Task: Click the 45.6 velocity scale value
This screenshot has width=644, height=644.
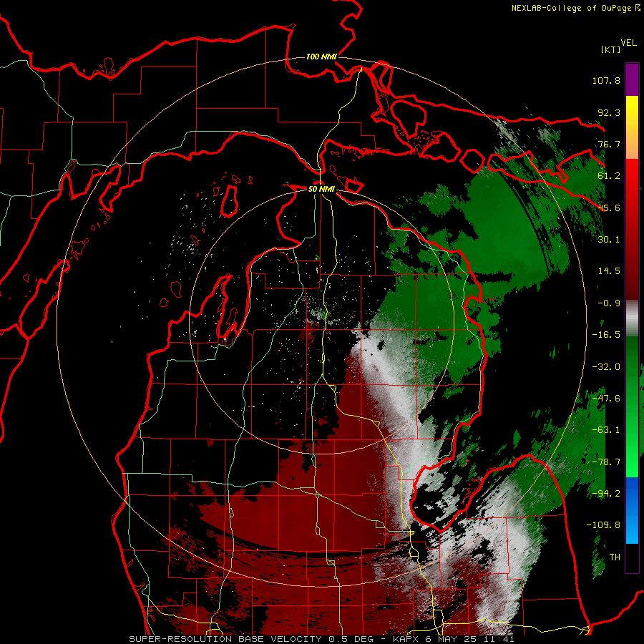Action: (609, 208)
